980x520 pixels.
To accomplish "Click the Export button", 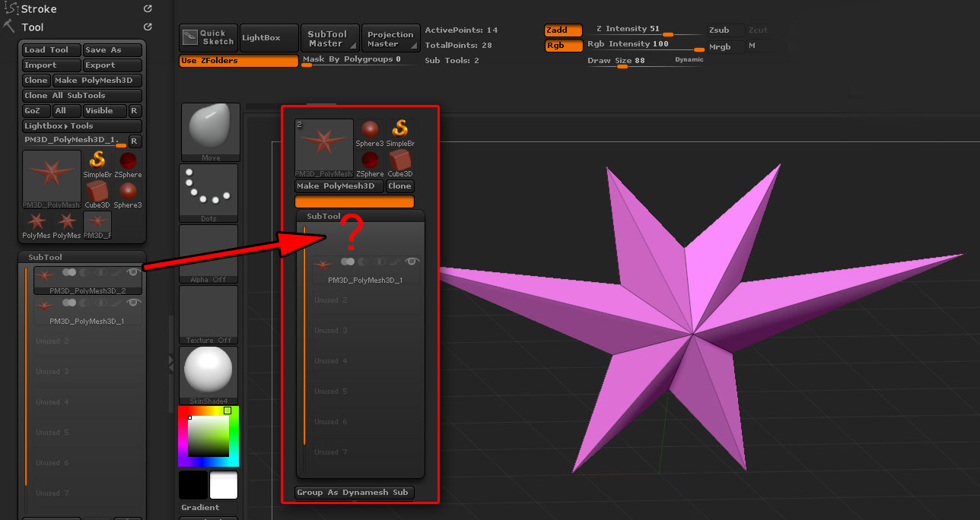I will [113, 65].
